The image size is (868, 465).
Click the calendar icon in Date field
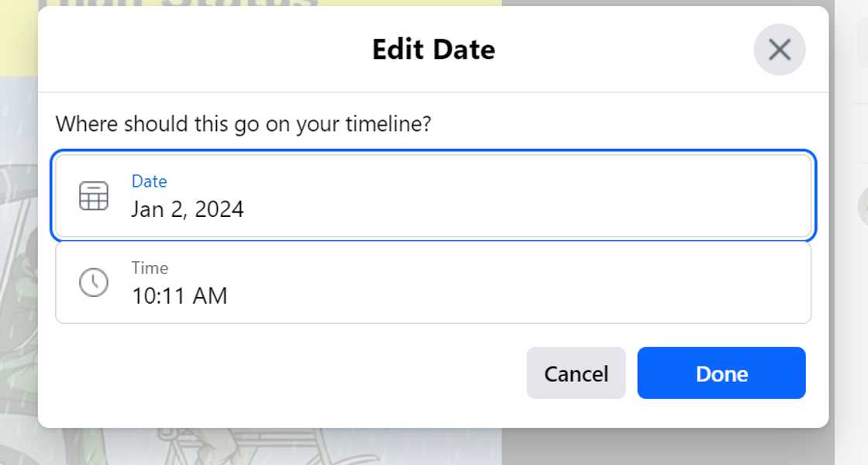[94, 196]
